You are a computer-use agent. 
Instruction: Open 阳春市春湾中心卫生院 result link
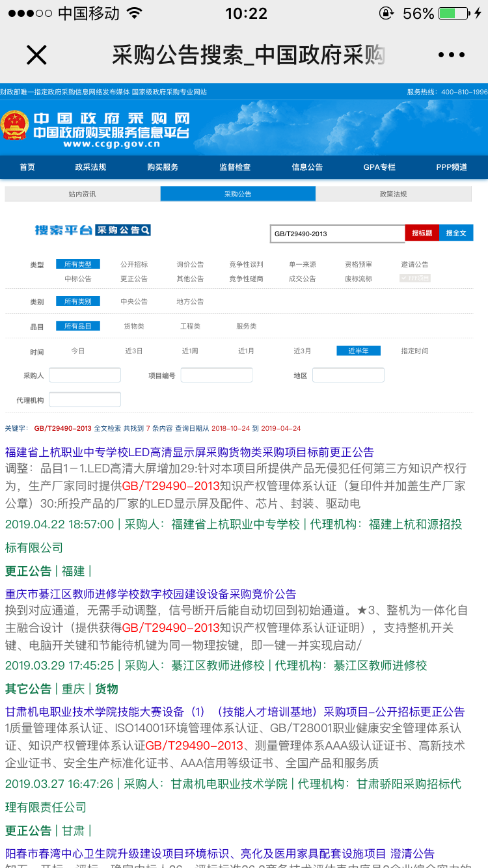click(220, 854)
